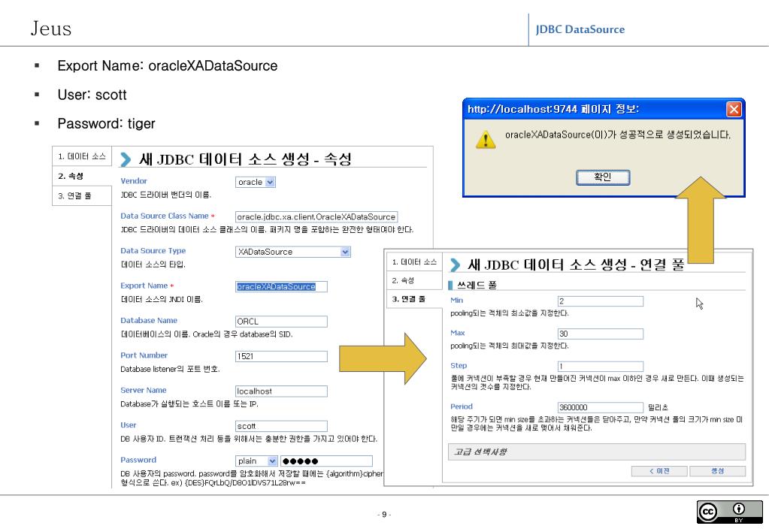
Task: Click the 쓰레드 풀 section heading
Action: tap(477, 285)
